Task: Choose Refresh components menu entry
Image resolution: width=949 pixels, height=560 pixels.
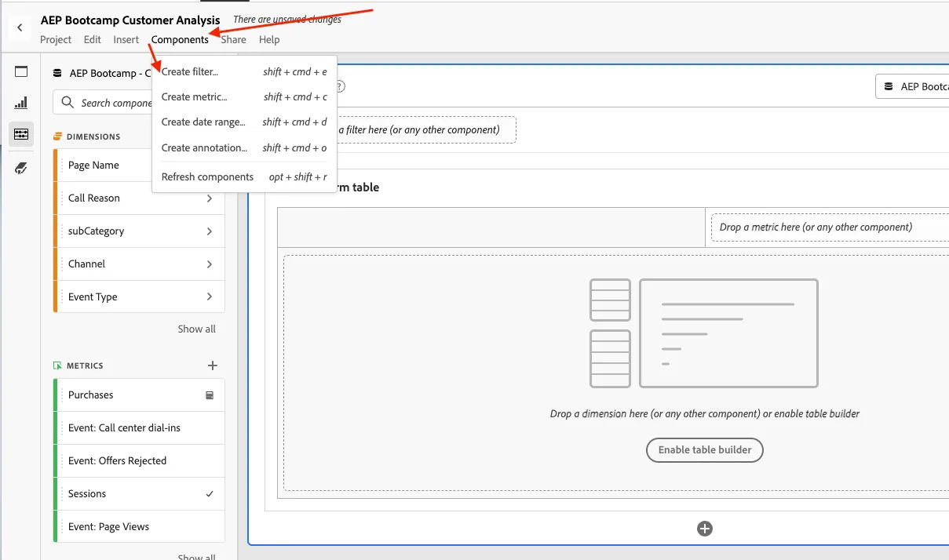Action: click(x=244, y=177)
